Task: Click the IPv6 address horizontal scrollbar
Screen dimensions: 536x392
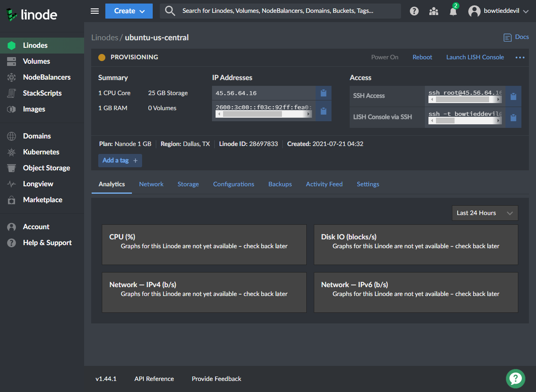Action: 264,114
